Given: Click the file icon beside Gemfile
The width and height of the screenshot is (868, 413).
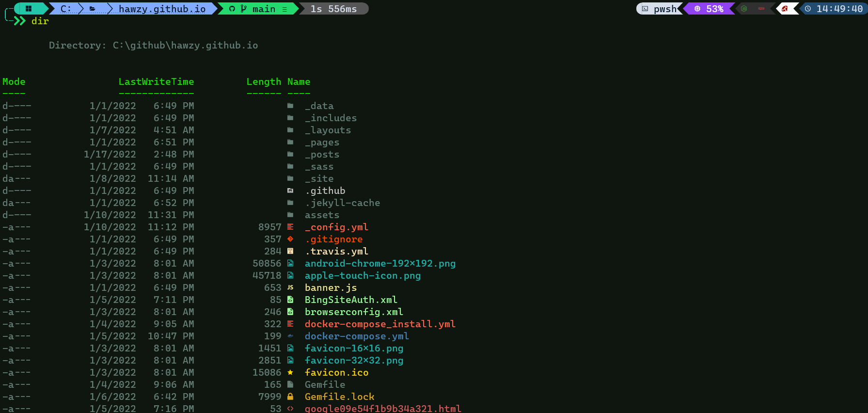Looking at the screenshot, I should point(290,384).
